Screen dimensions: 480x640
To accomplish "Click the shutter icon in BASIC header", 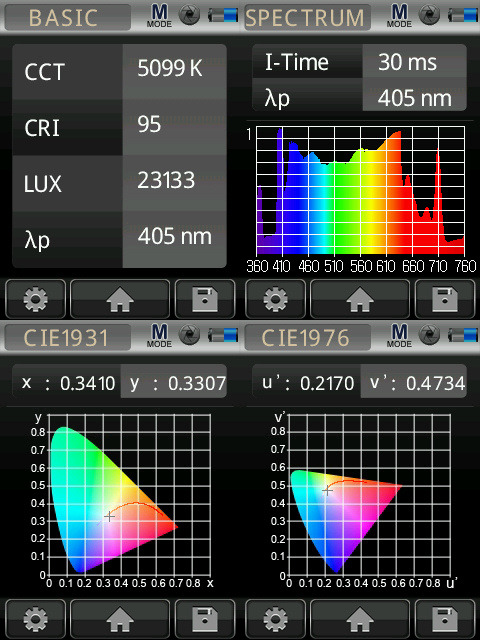I will (190, 15).
